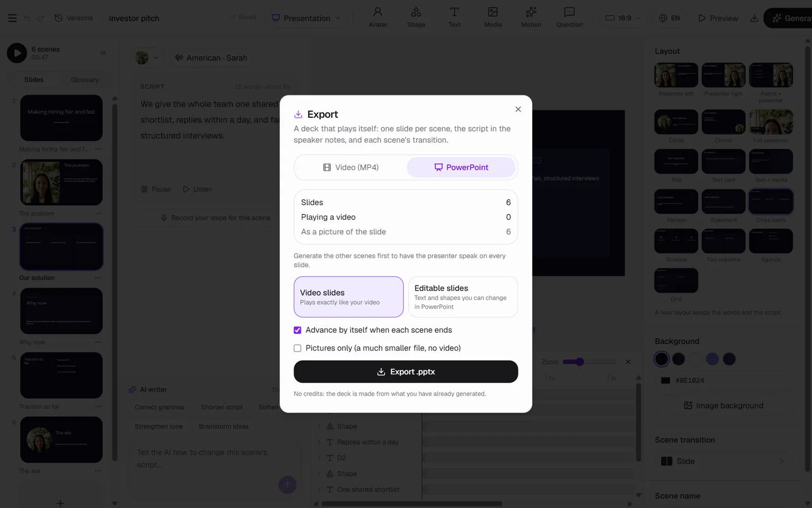Open the Motion tool
This screenshot has height=508, width=812.
click(531, 17)
